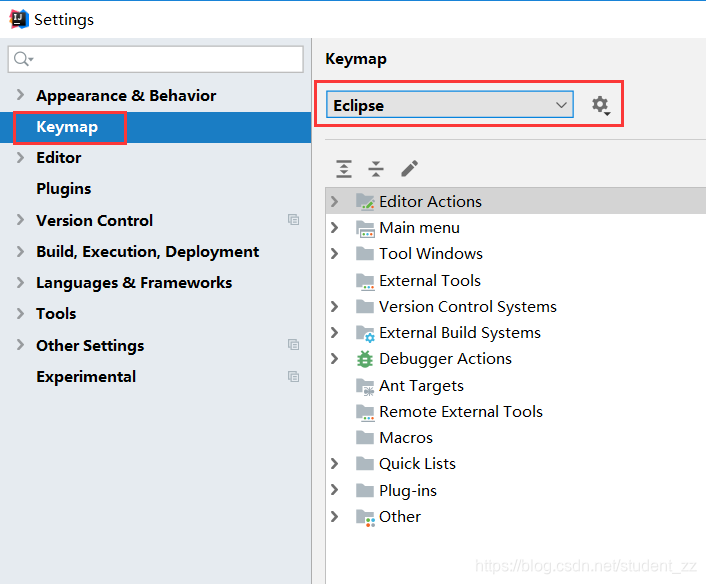706x584 pixels.
Task: Select Experimental in settings sidebar
Action: point(155,376)
